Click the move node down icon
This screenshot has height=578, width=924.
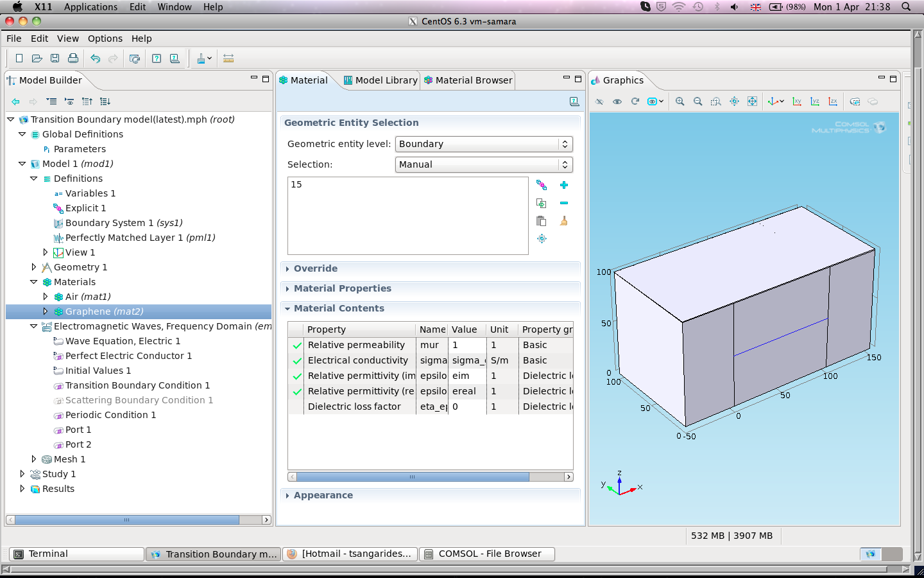105,101
